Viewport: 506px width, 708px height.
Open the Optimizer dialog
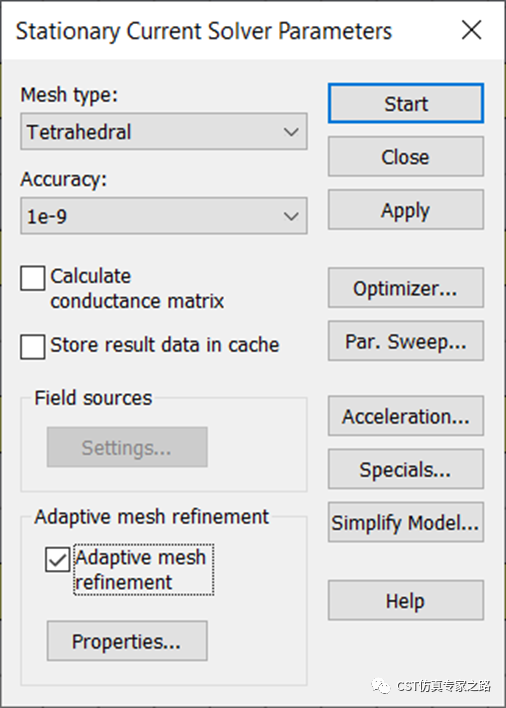[406, 288]
